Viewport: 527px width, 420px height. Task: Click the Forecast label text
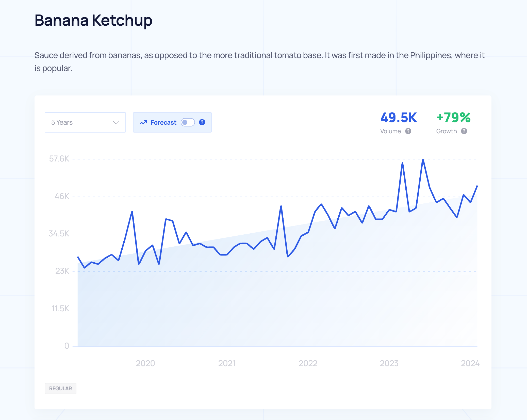click(163, 122)
